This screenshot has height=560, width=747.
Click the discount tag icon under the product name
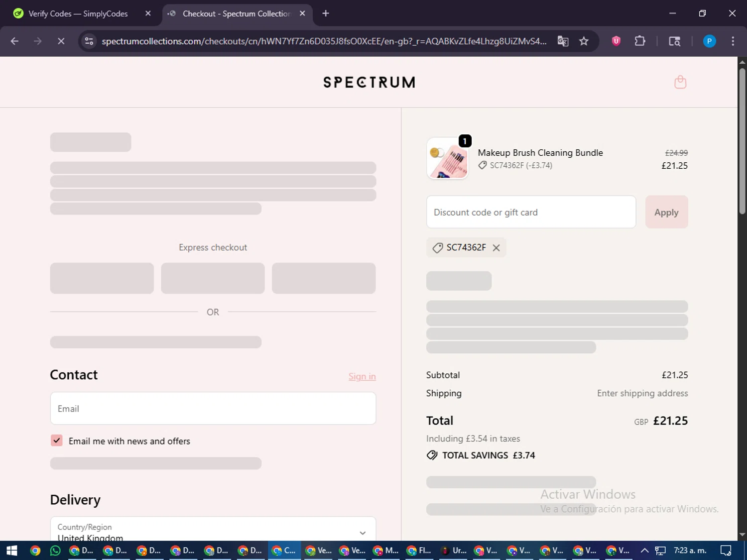[483, 165]
